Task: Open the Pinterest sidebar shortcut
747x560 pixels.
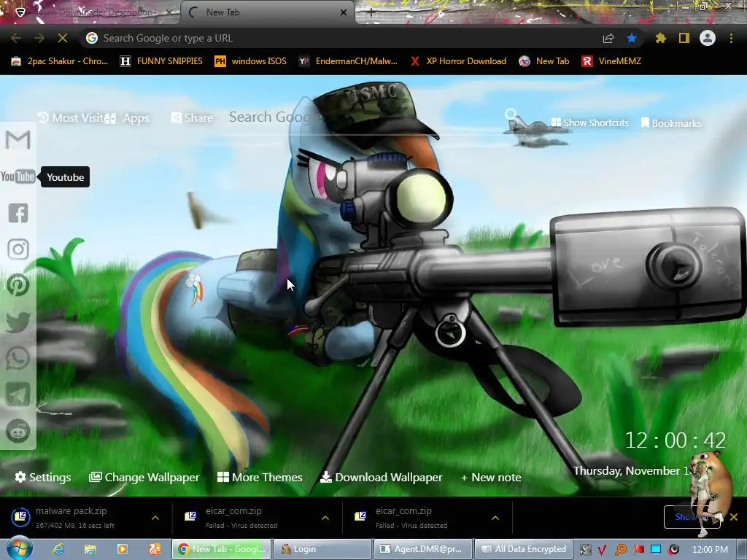Action: 18,285
